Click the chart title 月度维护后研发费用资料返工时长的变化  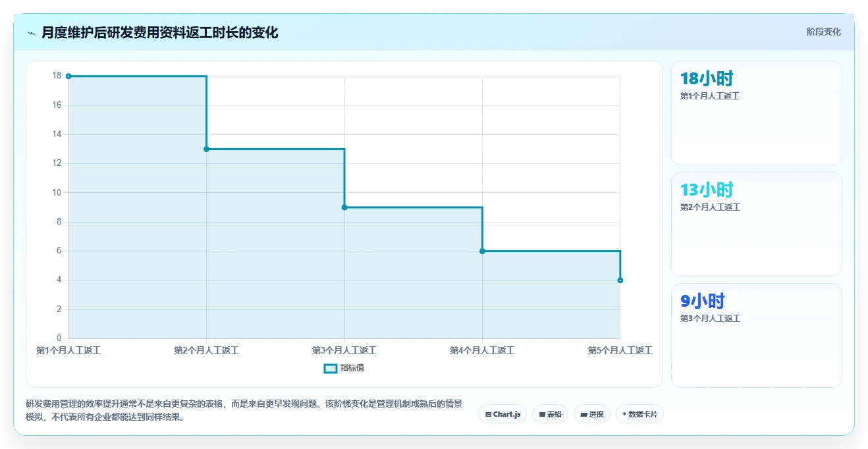pyautogui.click(x=159, y=32)
